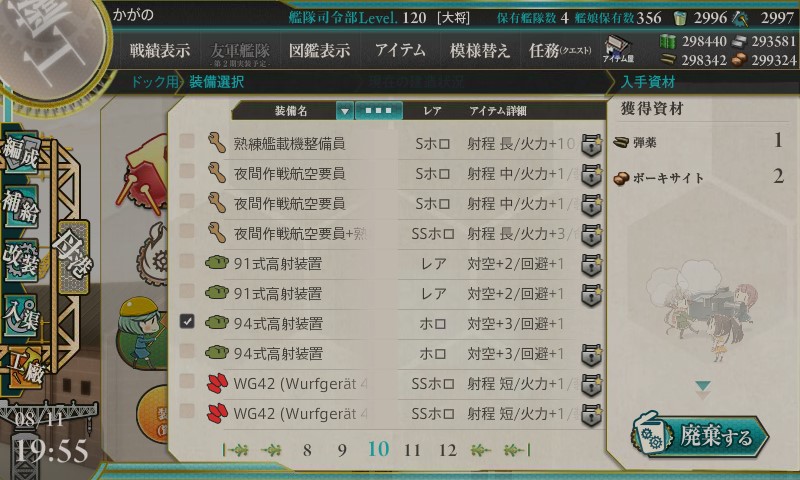The image size is (800, 480).
Task: Uncheck the selected 94式高射装置 checkbox
Action: coord(187,321)
